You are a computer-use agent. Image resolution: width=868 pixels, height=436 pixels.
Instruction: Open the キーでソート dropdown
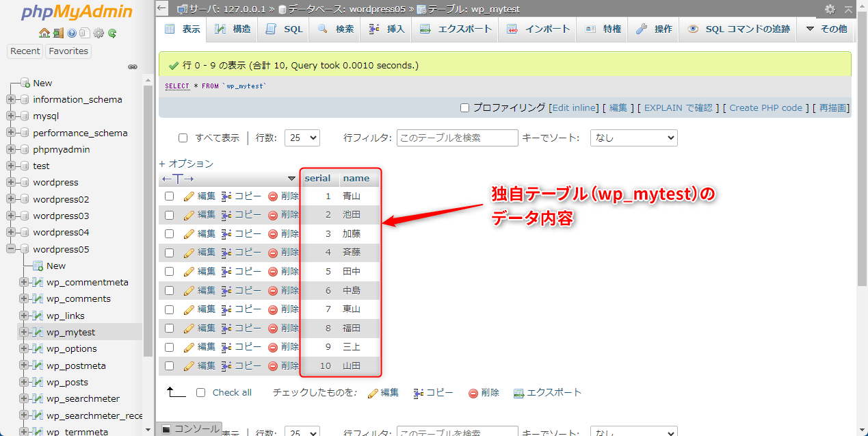[633, 138]
